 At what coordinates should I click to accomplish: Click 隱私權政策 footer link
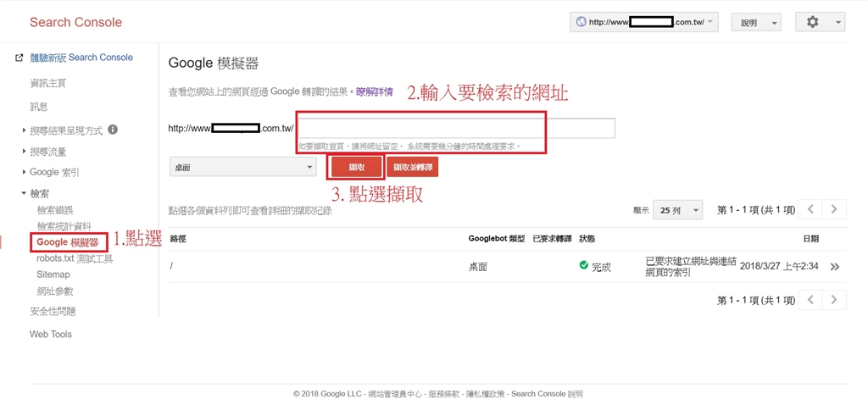486,394
